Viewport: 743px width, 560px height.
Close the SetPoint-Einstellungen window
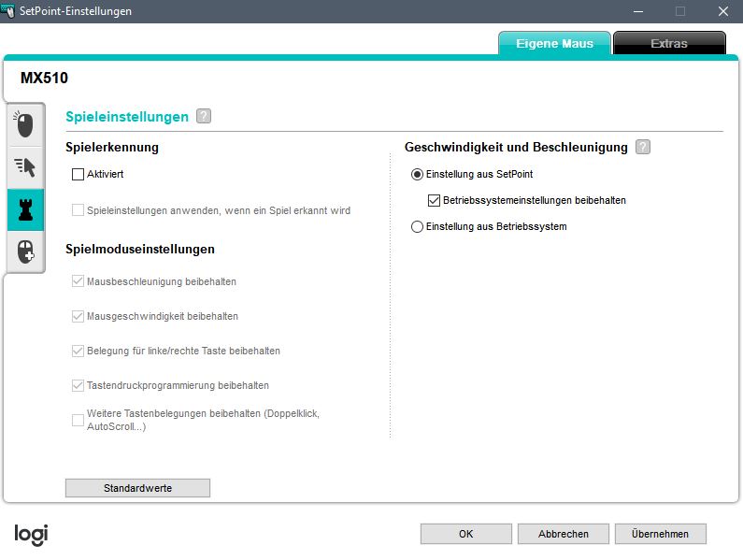[723, 11]
